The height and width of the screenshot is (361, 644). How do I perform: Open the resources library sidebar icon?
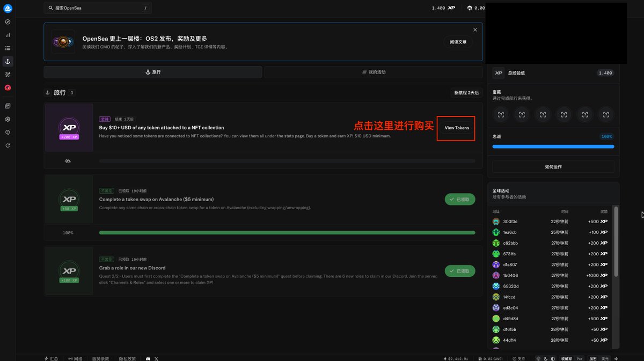click(8, 106)
